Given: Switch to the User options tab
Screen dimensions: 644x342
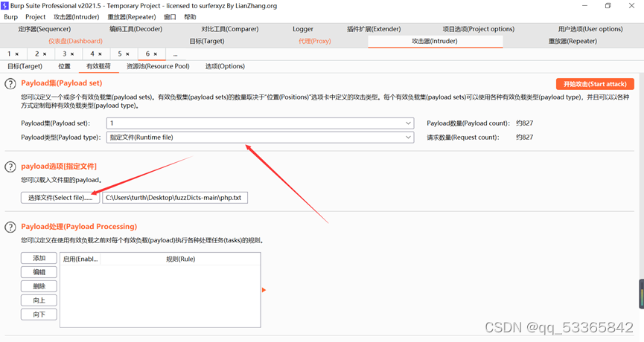Looking at the screenshot, I should [590, 29].
